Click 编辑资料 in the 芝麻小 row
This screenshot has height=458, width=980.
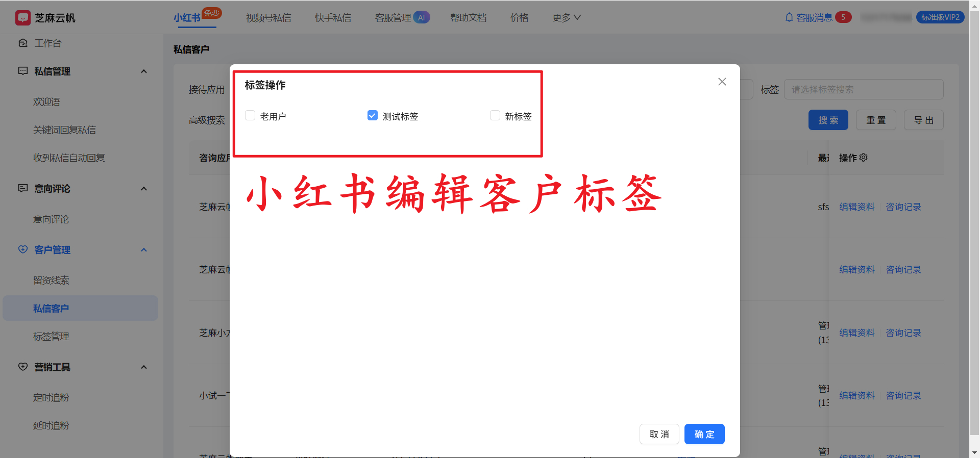[x=857, y=333]
